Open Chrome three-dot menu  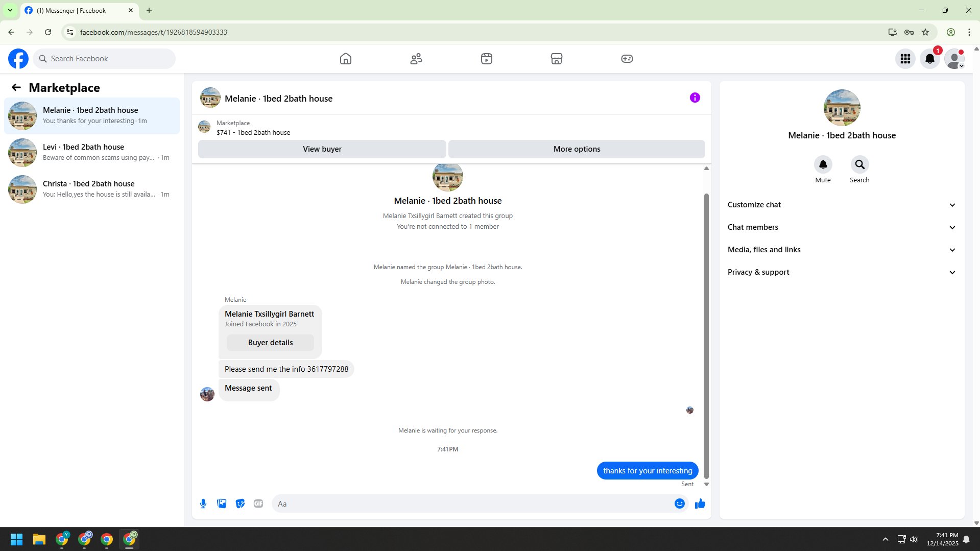pos(969,32)
